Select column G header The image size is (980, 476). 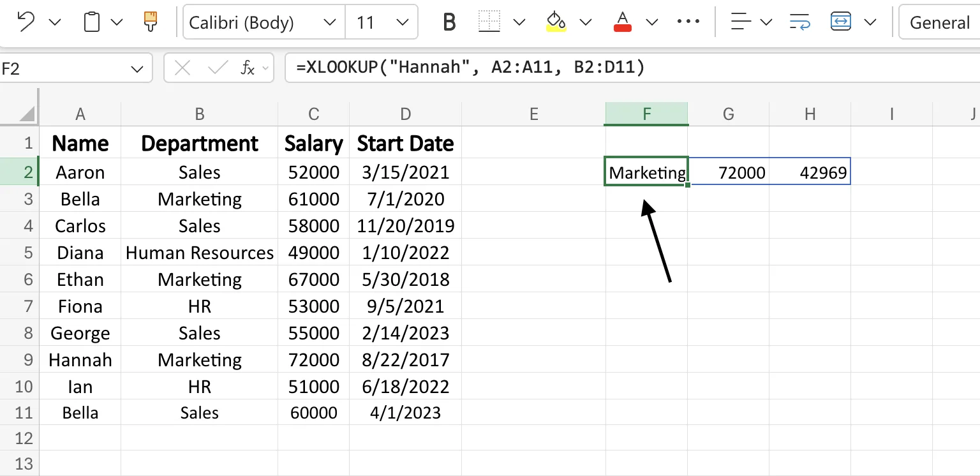click(729, 114)
